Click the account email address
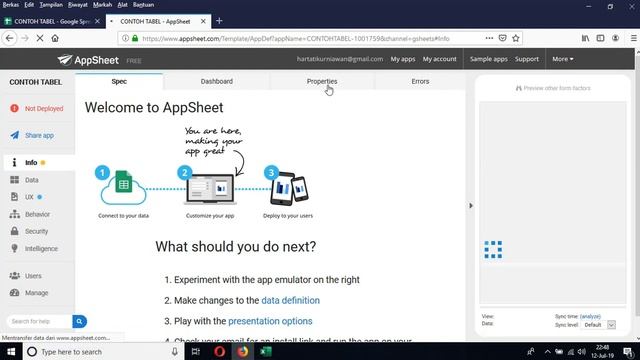This screenshot has height=360, width=640. point(340,59)
